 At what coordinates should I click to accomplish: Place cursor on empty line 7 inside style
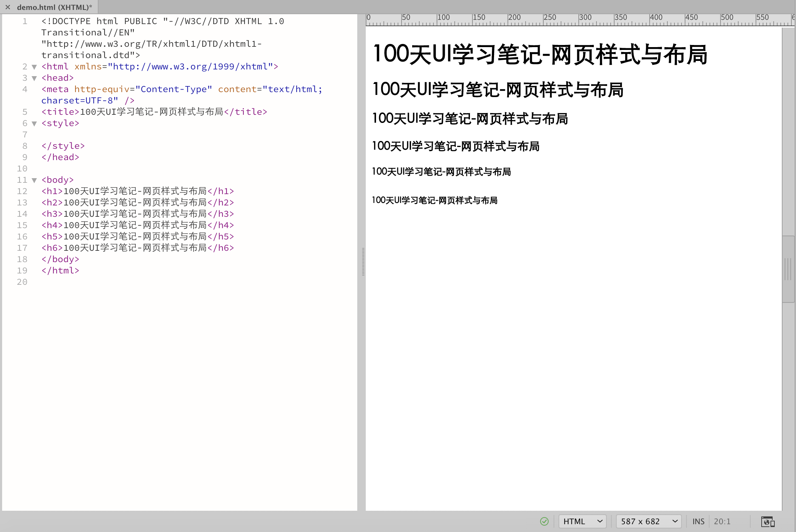coord(142,135)
